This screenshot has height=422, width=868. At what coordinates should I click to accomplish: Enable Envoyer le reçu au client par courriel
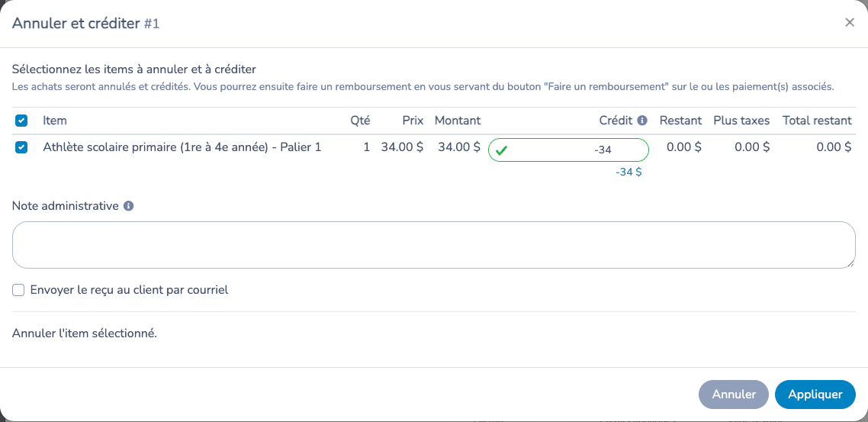[x=19, y=290]
